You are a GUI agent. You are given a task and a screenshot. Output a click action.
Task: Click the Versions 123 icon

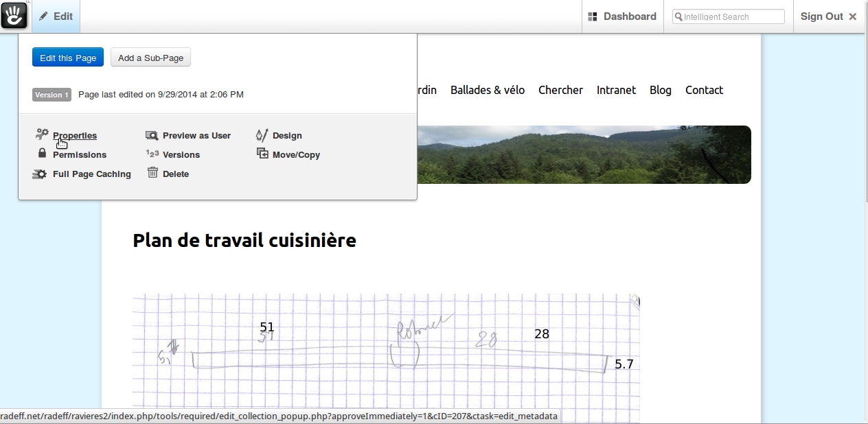[152, 154]
